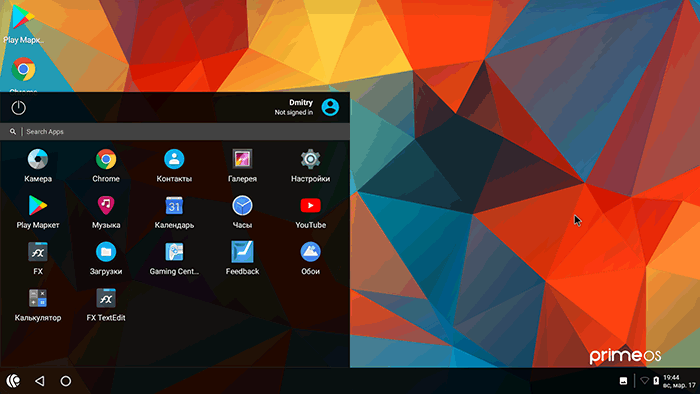Click the battery status icon
Image resolution: width=700 pixels, height=394 pixels.
[656, 381]
